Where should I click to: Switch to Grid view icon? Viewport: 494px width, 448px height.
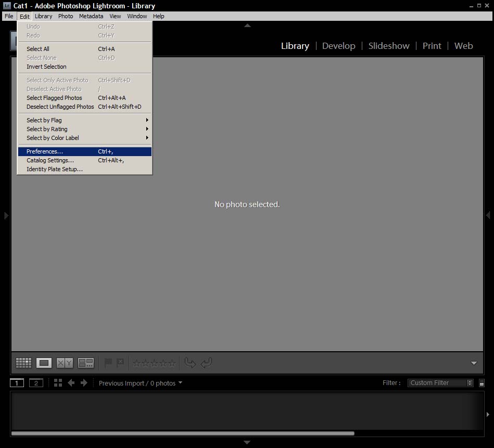tap(23, 363)
